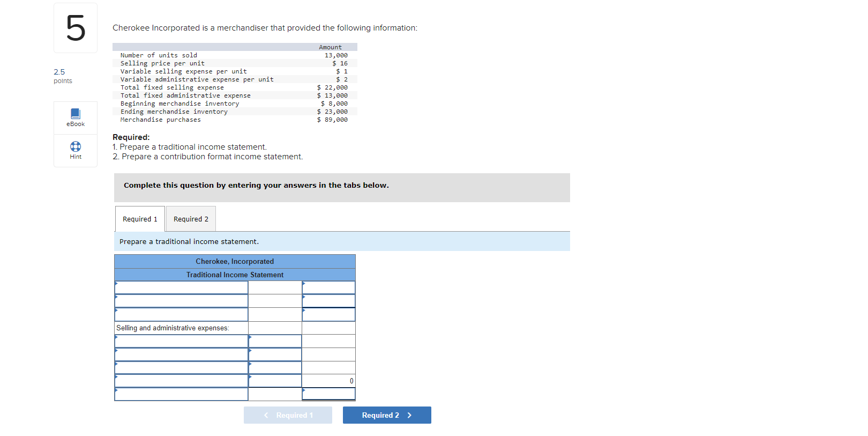Click first expense amount field in middle column
The width and height of the screenshot is (868, 436).
point(275,341)
